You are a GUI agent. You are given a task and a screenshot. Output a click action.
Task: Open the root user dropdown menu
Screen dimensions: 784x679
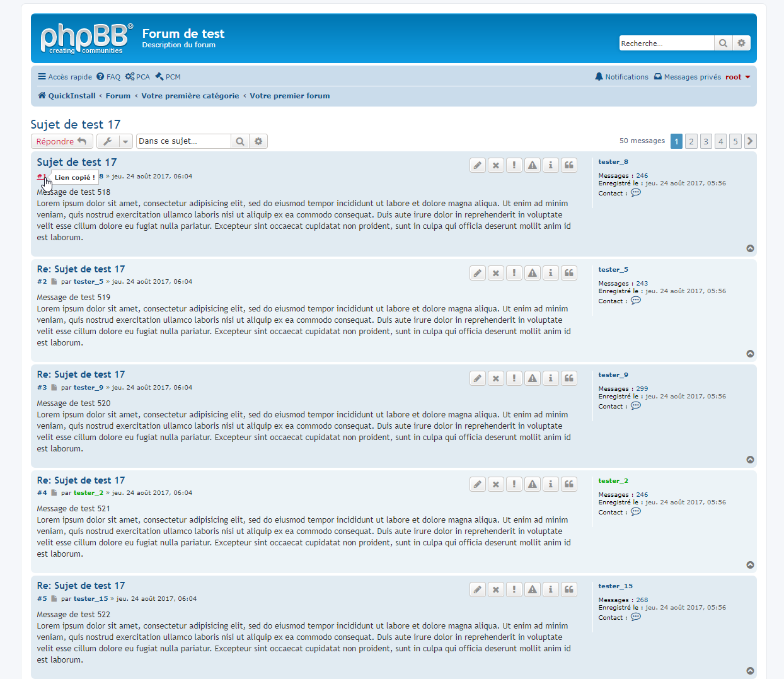point(737,77)
